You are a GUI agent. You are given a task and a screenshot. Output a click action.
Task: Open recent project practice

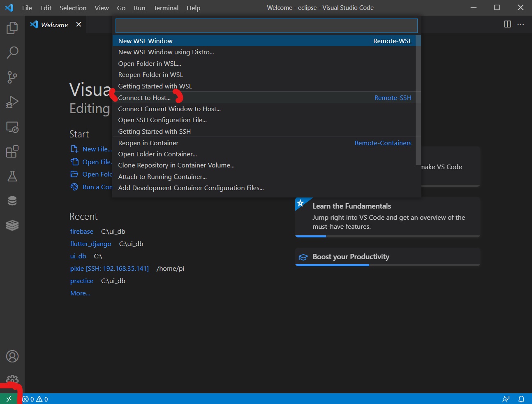coord(82,281)
